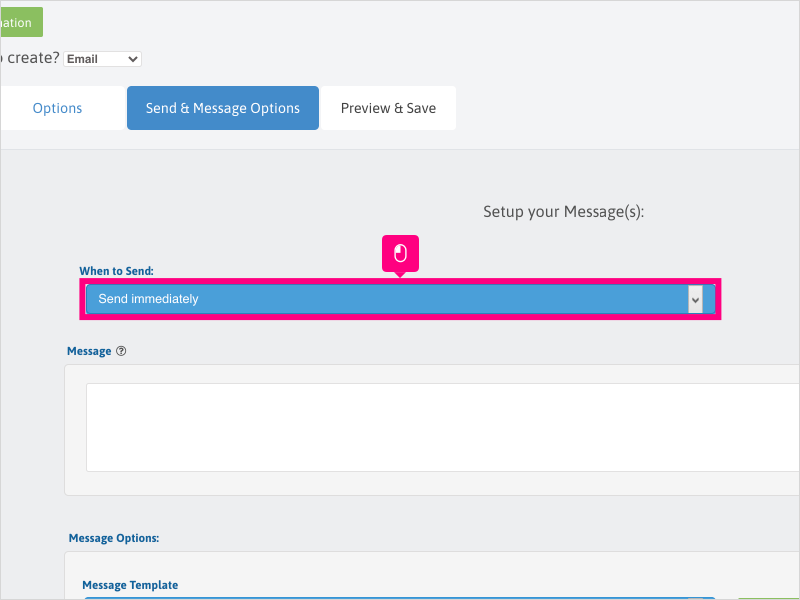Click inside the Message text area
Viewport: 800px width, 600px height.
click(442, 428)
